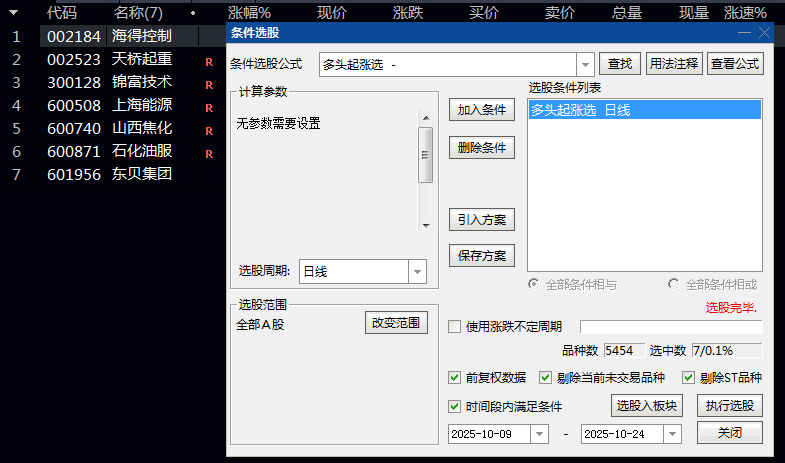Select 多头起涨选 日线 in condition list
Image resolution: width=785 pixels, height=463 pixels.
pyautogui.click(x=645, y=110)
